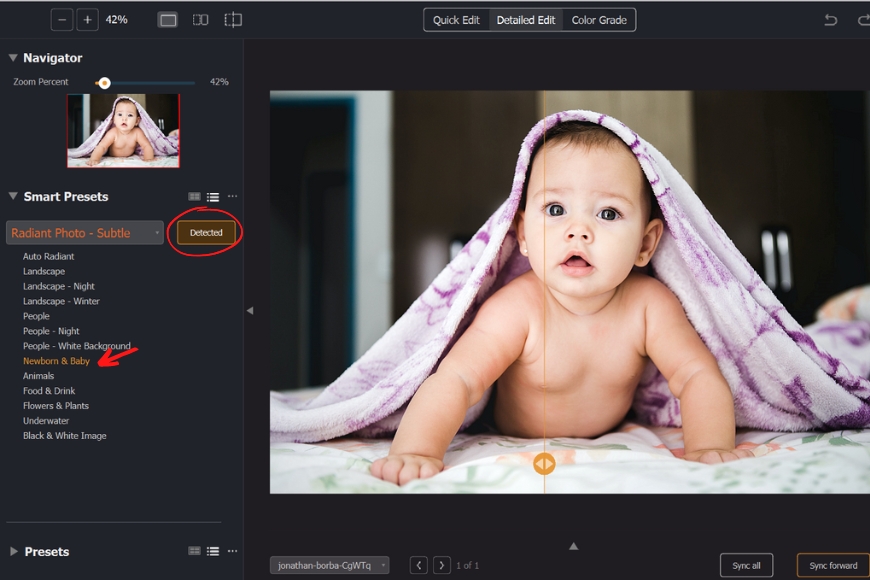Select the Landscape preset

tap(44, 271)
